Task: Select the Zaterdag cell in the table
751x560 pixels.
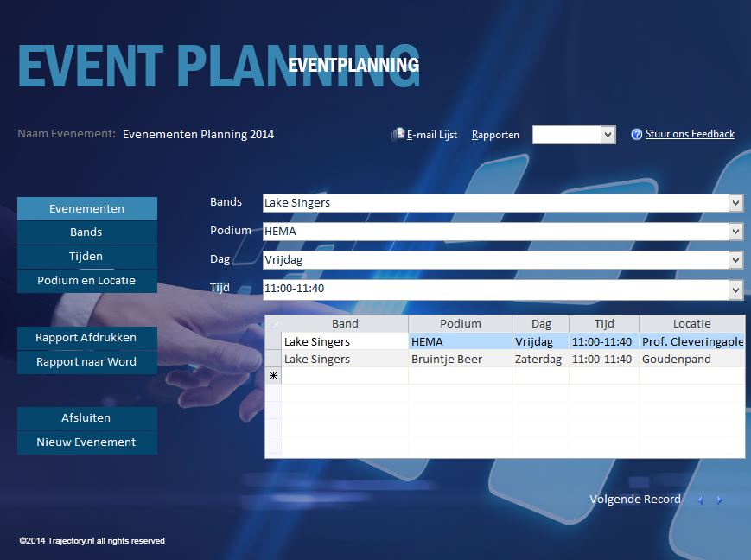Action: pyautogui.click(x=541, y=359)
